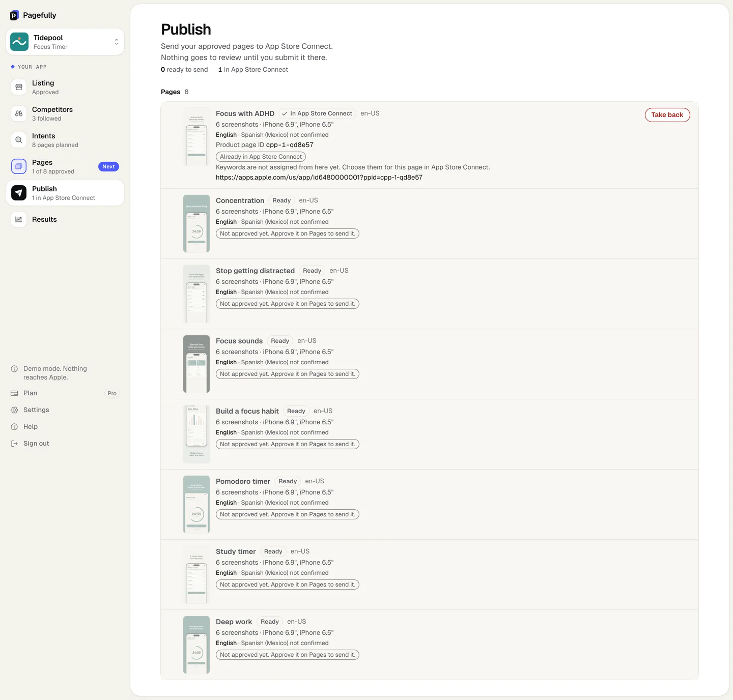Click the Ready badge next to Concentration
This screenshot has height=700, width=733.
pyautogui.click(x=281, y=200)
